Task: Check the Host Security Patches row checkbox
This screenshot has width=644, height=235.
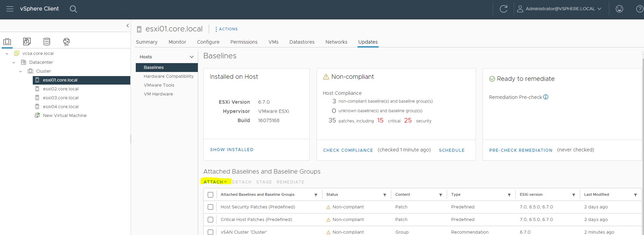Action: coord(210,207)
